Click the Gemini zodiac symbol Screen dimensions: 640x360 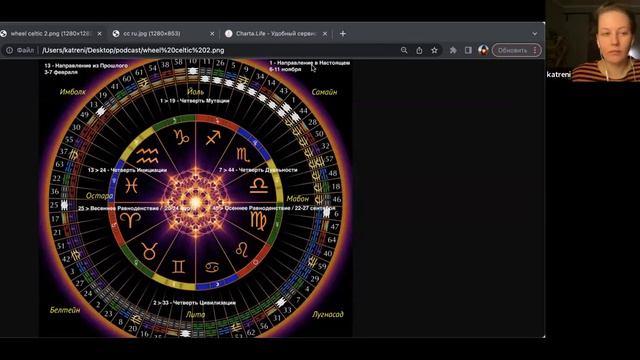tap(178, 267)
